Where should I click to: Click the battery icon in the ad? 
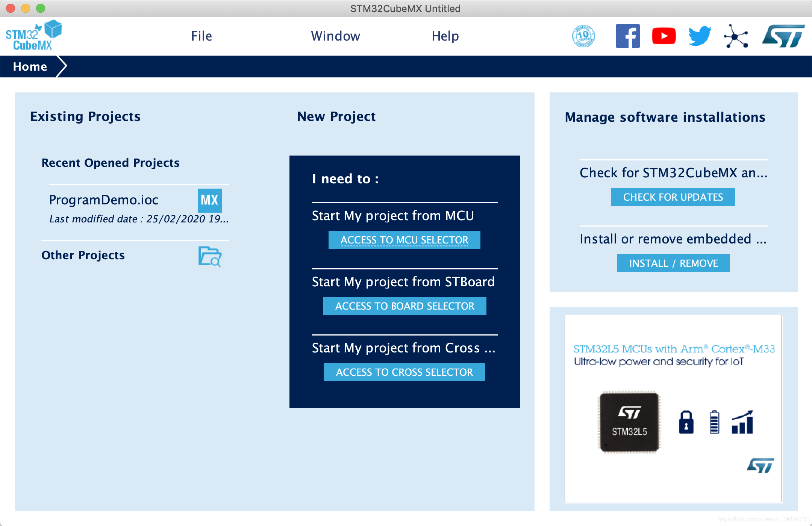click(714, 422)
